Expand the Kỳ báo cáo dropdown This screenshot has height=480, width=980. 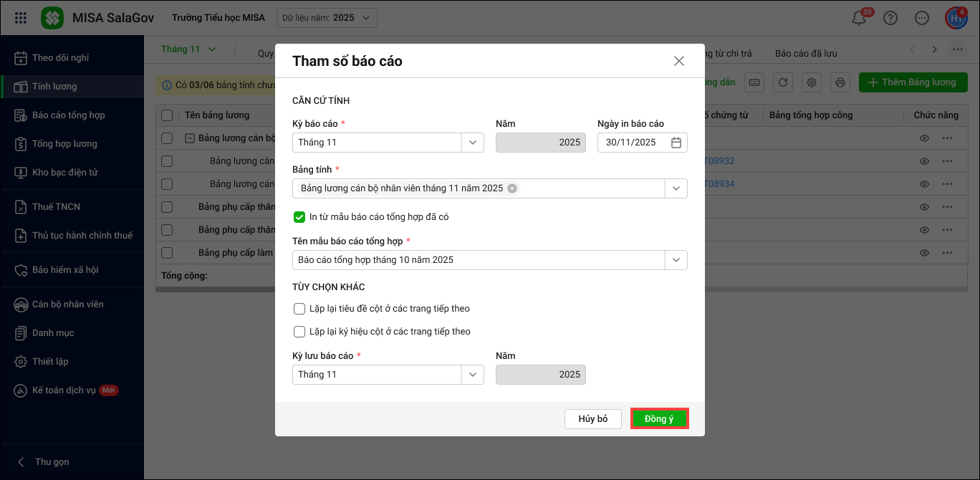472,143
